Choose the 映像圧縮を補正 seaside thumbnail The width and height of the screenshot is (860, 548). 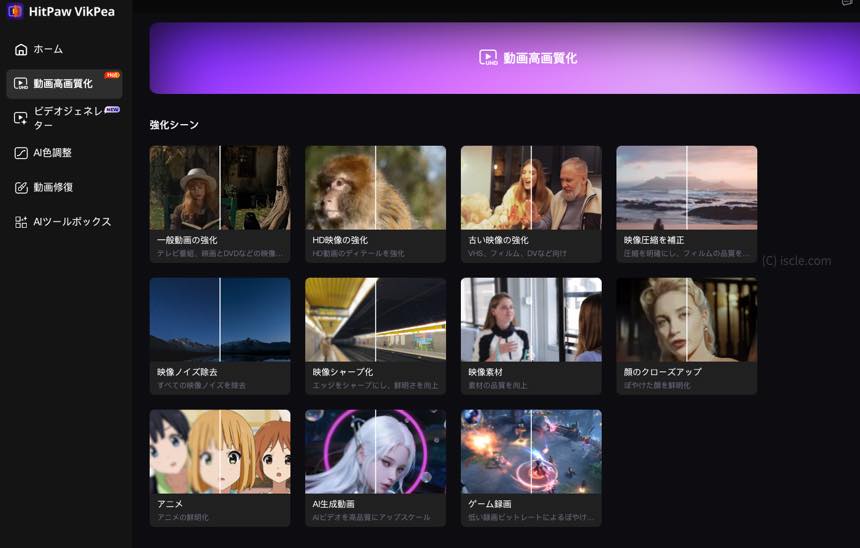point(687,188)
